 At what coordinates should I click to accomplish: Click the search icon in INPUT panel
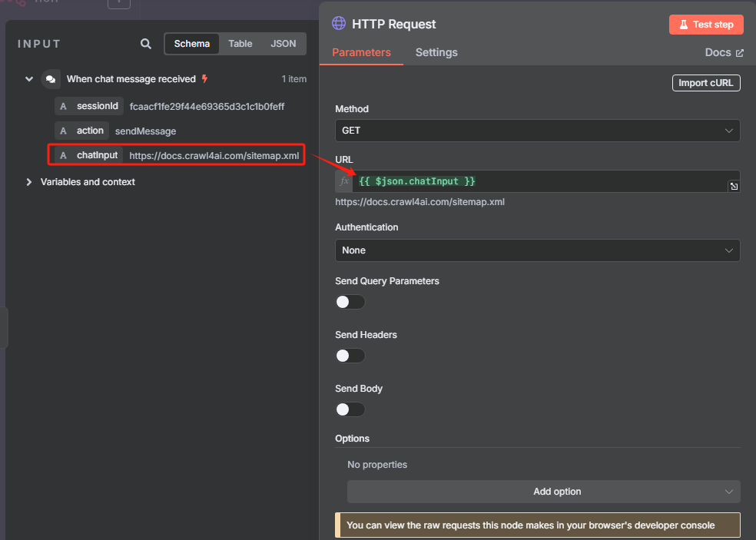[146, 44]
